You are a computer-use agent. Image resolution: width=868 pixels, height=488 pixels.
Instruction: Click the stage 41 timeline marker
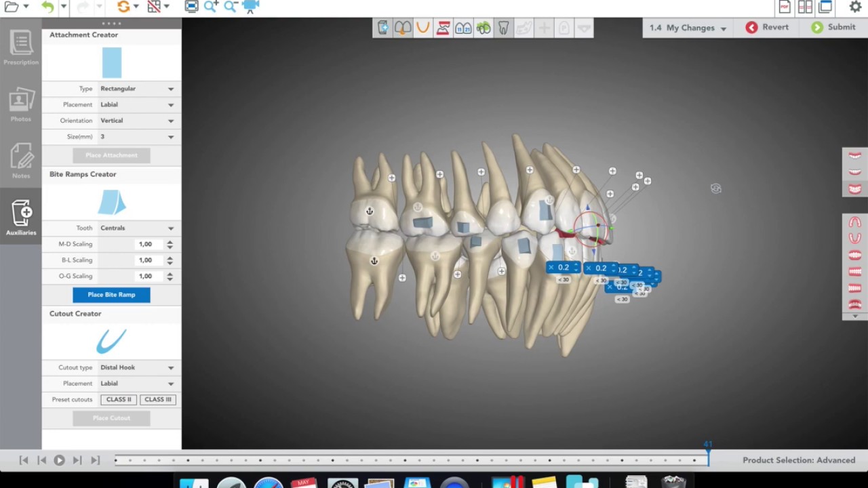click(x=708, y=453)
